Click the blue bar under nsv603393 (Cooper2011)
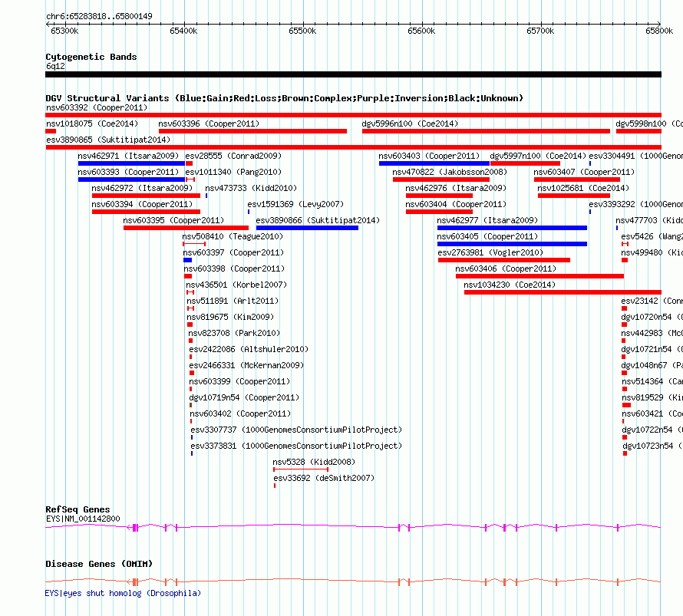This screenshot has height=616, width=683. click(x=131, y=180)
